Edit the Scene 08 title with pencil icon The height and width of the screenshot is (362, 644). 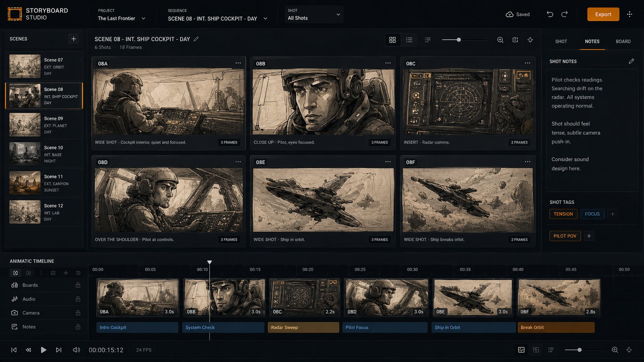[x=196, y=39]
